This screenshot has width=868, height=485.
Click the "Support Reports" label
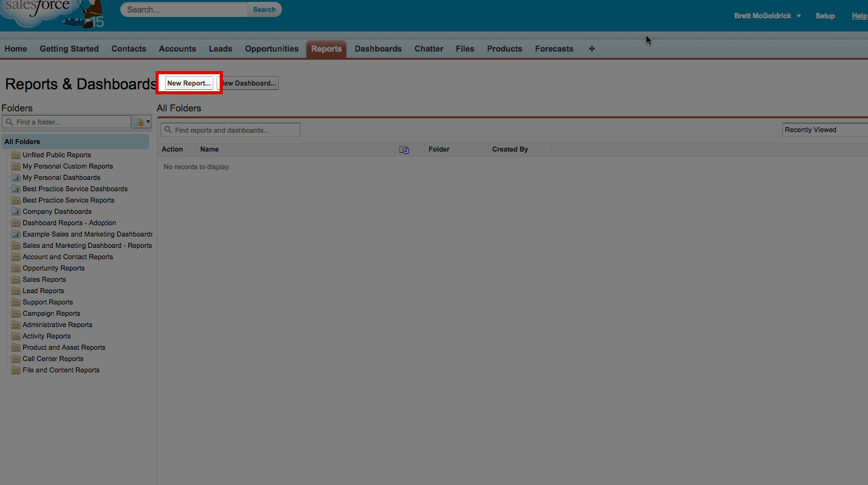[48, 302]
